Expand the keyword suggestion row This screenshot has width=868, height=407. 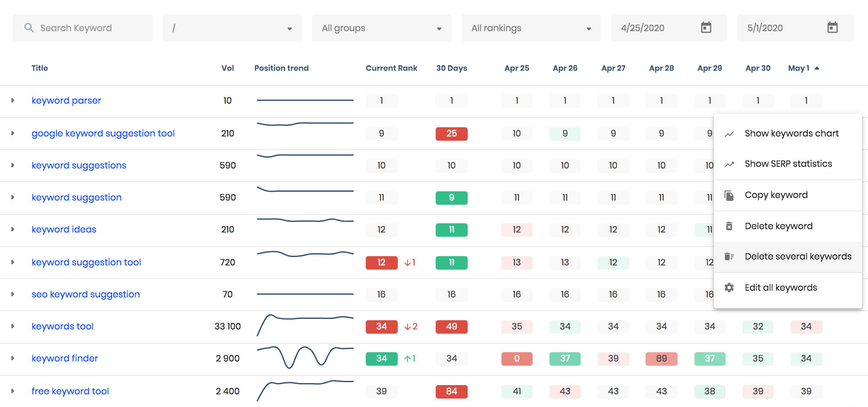[13, 197]
